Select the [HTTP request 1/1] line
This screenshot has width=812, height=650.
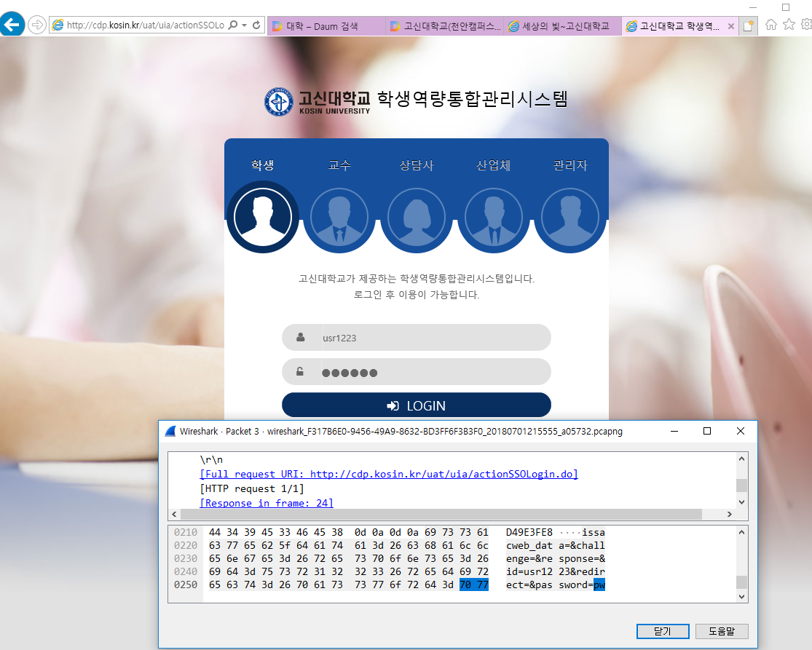252,488
